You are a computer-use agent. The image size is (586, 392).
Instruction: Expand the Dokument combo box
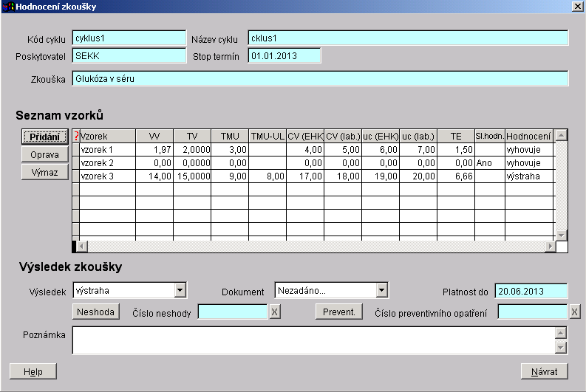pyautogui.click(x=381, y=291)
